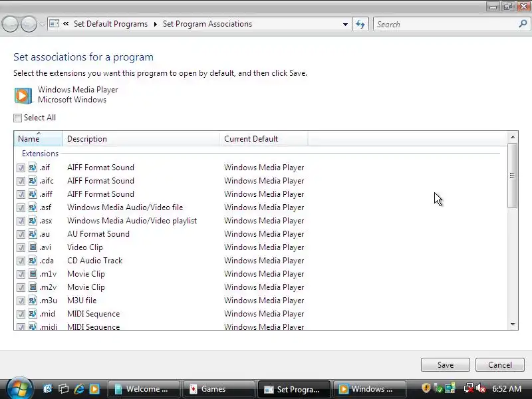The image size is (532, 399).
Task: Toggle the Select All checkbox
Action: tap(18, 118)
